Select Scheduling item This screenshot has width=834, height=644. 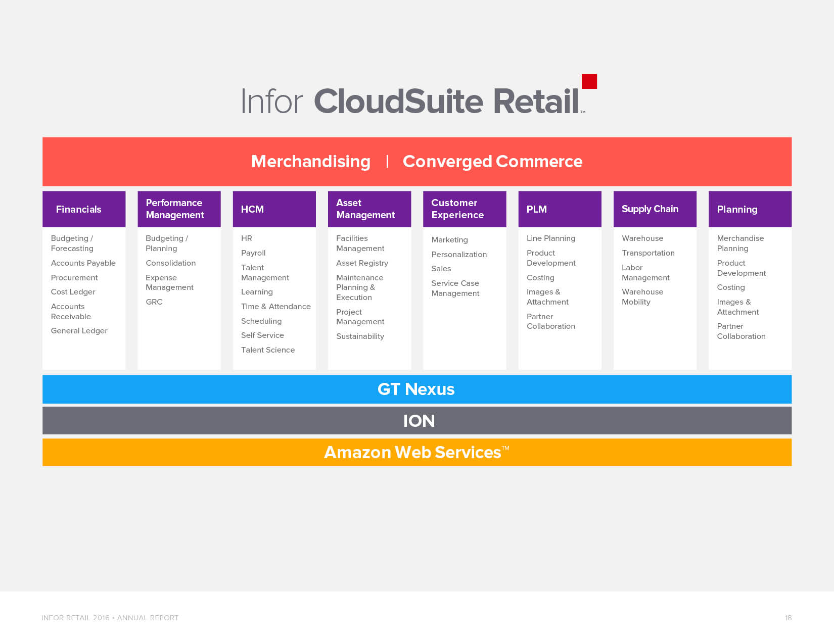coord(261,321)
